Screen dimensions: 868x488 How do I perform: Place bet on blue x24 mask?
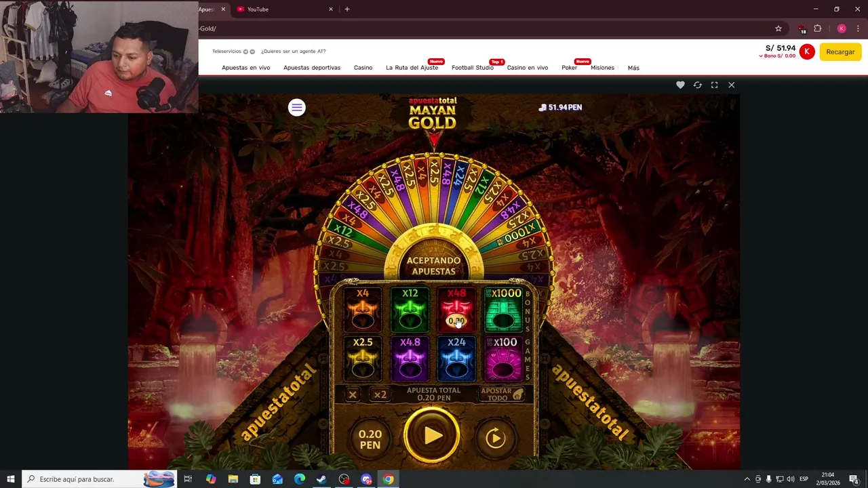(456, 359)
